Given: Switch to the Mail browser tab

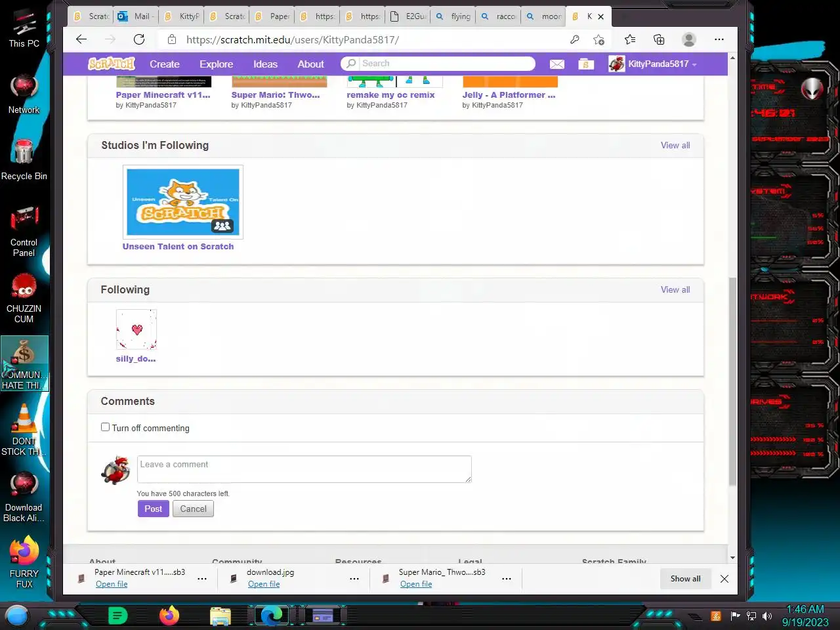Looking at the screenshot, I should click(136, 16).
